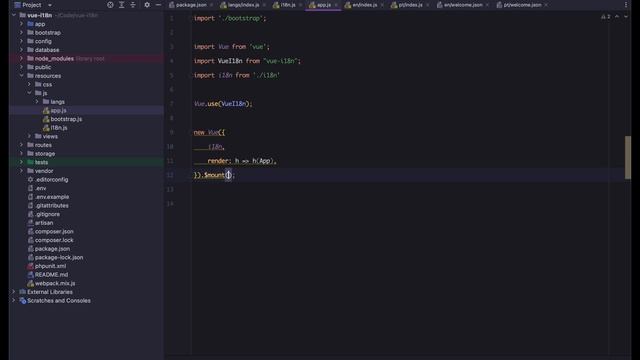Collapse the js folder
The image size is (640, 360).
[29, 93]
